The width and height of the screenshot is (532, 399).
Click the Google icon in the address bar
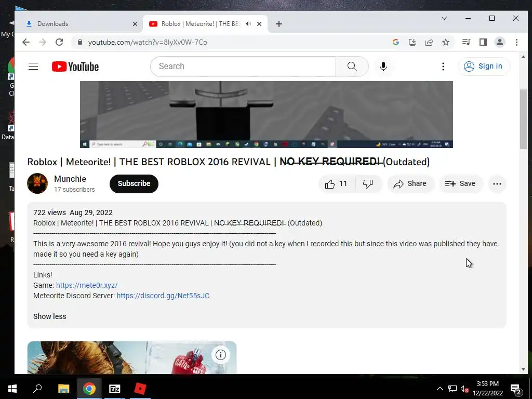click(395, 42)
